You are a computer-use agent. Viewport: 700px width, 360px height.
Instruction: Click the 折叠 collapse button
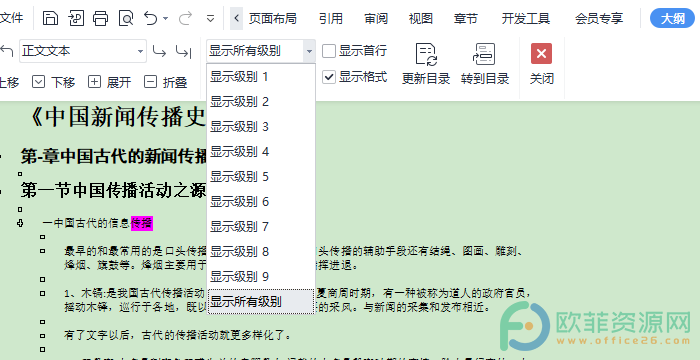(166, 82)
